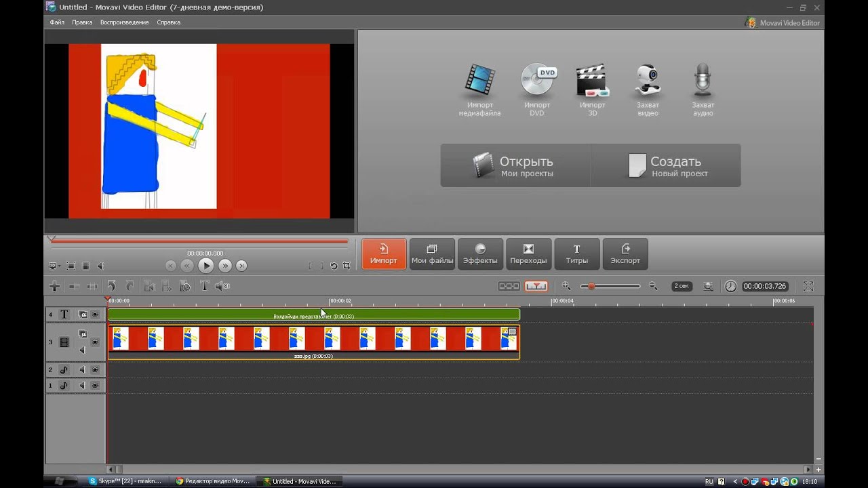Mute audio track 2 speaker
The height and width of the screenshot is (488, 868).
(83, 370)
